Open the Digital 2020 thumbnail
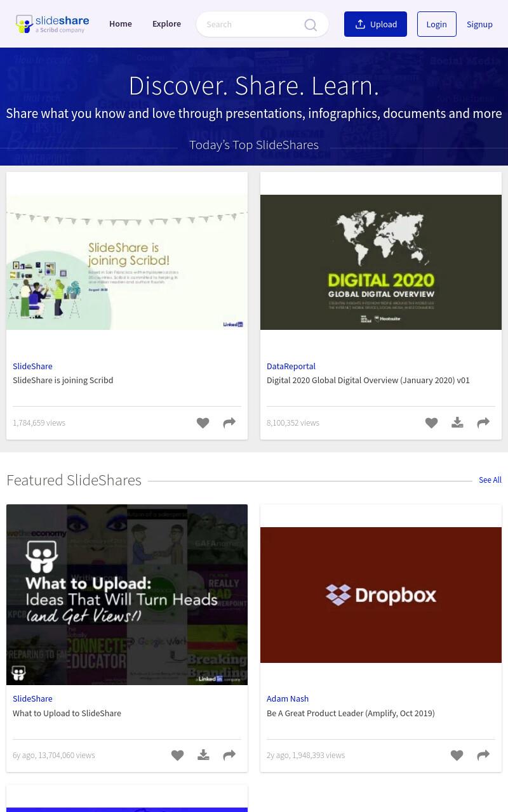Image resolution: width=508 pixels, height=812 pixels. point(381,262)
